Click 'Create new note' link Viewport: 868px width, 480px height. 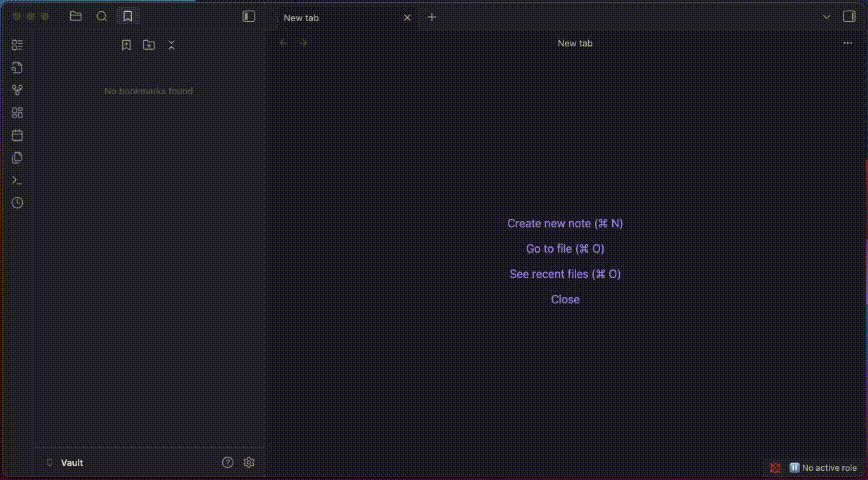(x=565, y=224)
